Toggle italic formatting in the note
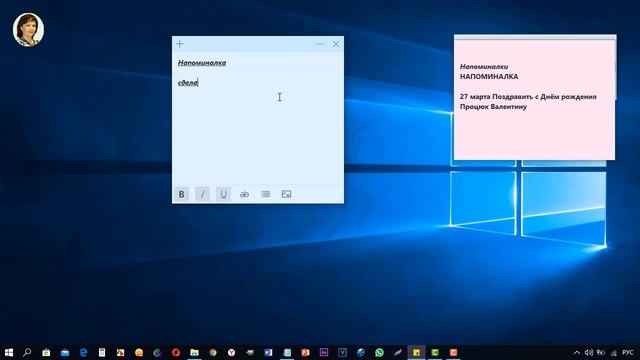This screenshot has width=640, height=360. pyautogui.click(x=202, y=194)
